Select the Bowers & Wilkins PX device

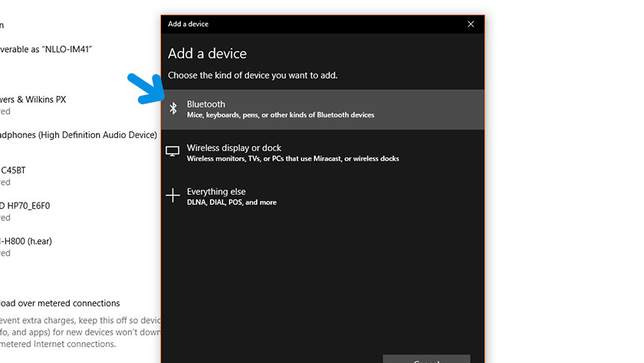pyautogui.click(x=34, y=100)
